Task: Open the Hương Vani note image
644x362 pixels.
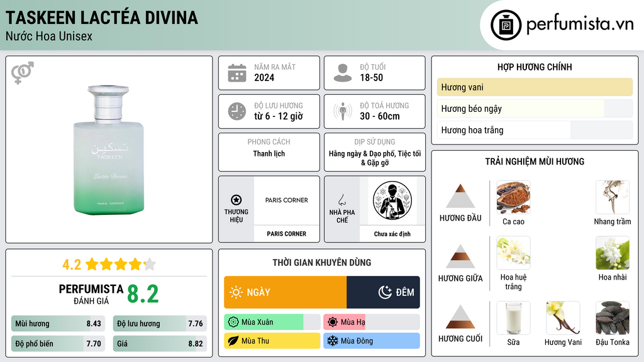Action: point(563,318)
